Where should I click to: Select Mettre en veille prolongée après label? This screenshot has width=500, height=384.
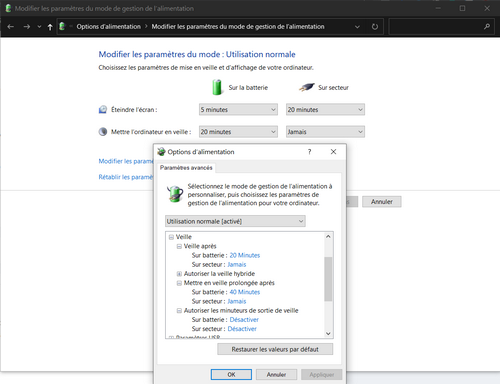click(229, 283)
